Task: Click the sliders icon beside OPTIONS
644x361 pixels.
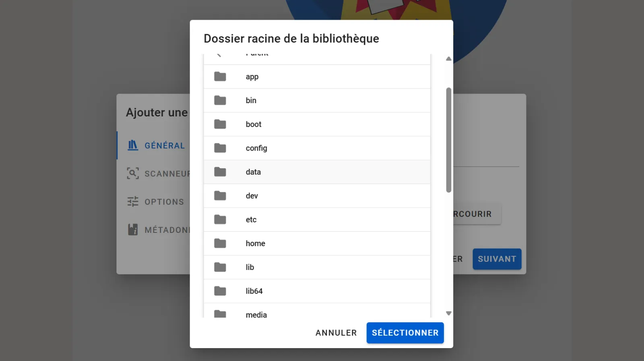Action: click(x=132, y=201)
